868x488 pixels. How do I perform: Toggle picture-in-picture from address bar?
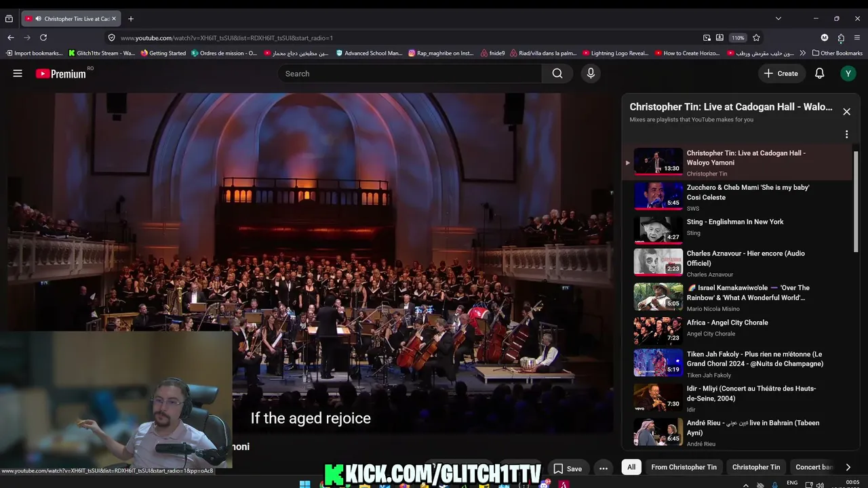tap(707, 38)
